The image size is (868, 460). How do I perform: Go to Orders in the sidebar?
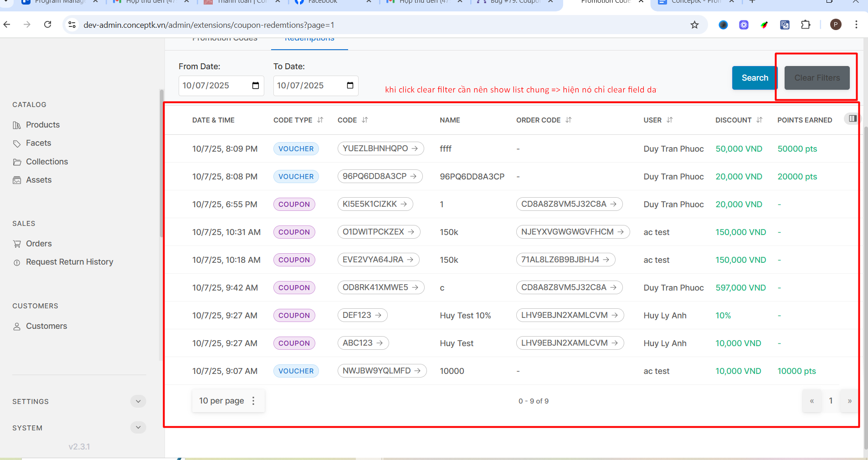pyautogui.click(x=39, y=244)
